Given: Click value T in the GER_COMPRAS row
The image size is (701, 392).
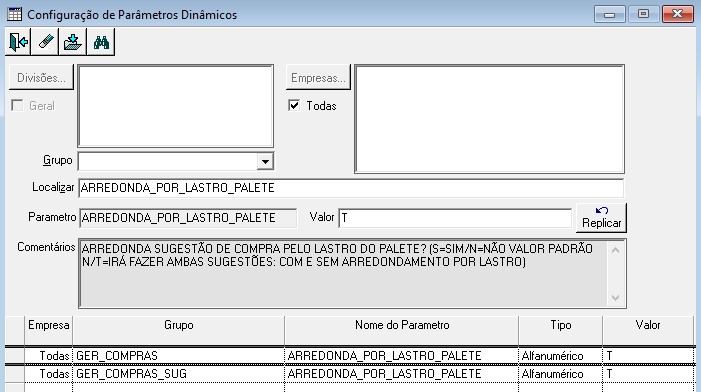Looking at the screenshot, I should point(648,356).
